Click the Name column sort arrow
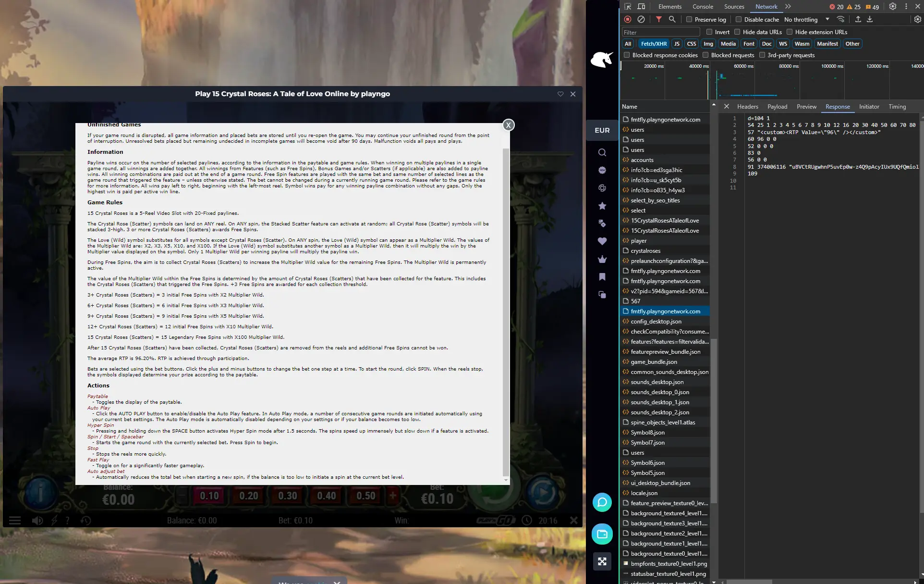Image resolution: width=924 pixels, height=584 pixels. [714, 104]
